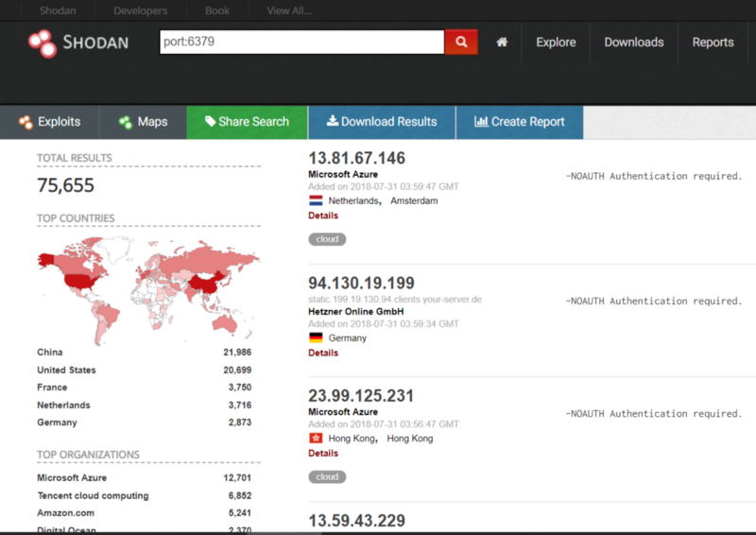Open the 94.130.19.199 result
This screenshot has width=756, height=535.
coord(362,284)
